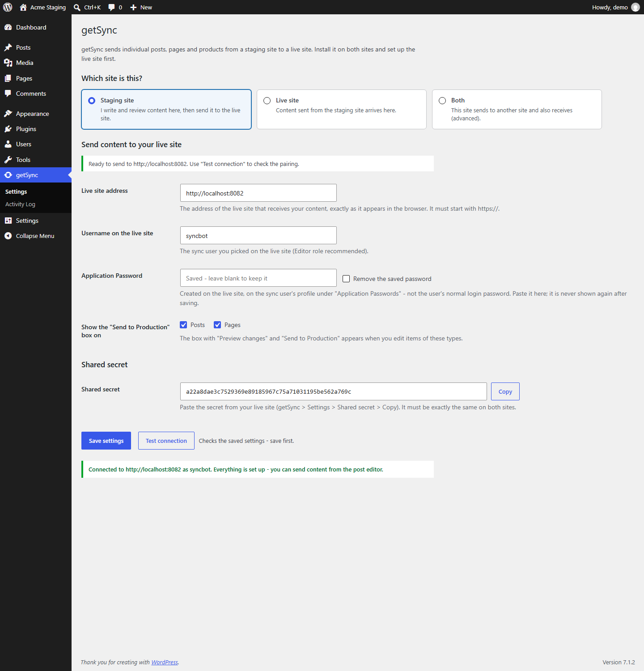Viewport: 644px width, 671px height.
Task: Open the Acme Staging site link
Action: click(x=43, y=7)
